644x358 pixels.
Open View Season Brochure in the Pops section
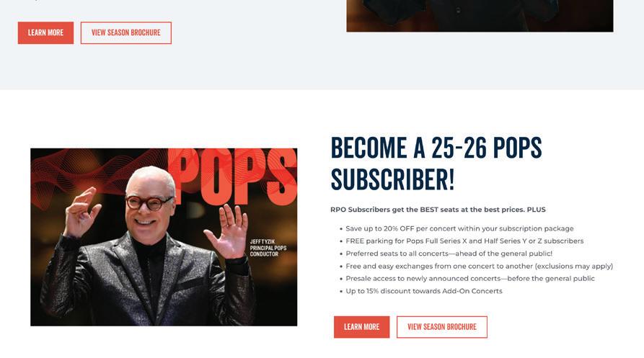click(x=442, y=327)
